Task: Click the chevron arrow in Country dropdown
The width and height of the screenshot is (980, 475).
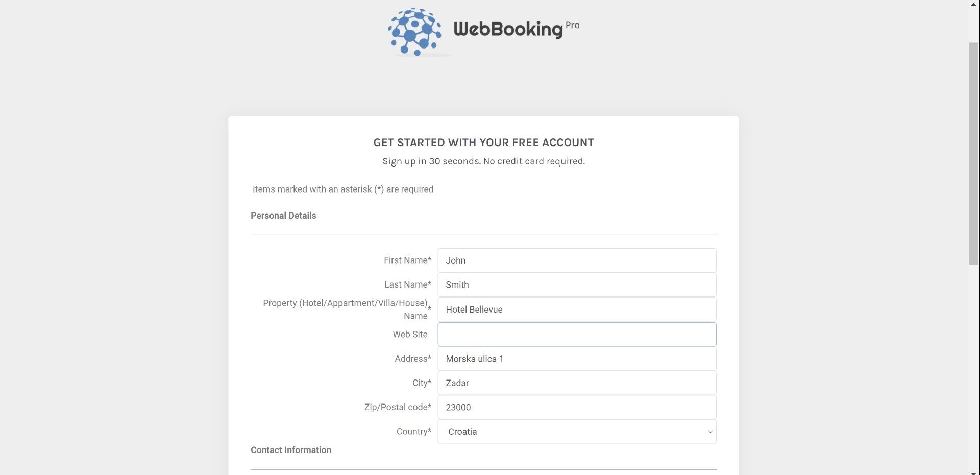Action: coord(709,432)
